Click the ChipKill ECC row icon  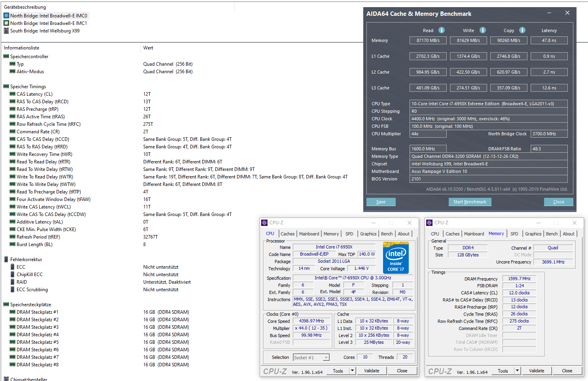click(13, 274)
